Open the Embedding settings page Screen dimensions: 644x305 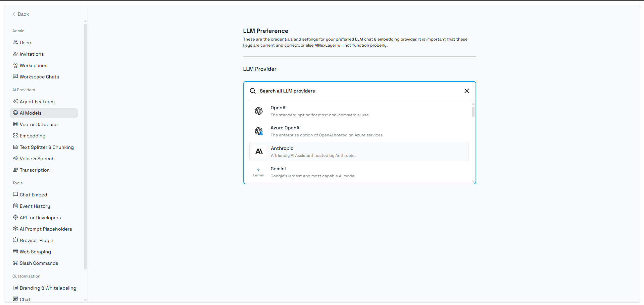(x=32, y=136)
